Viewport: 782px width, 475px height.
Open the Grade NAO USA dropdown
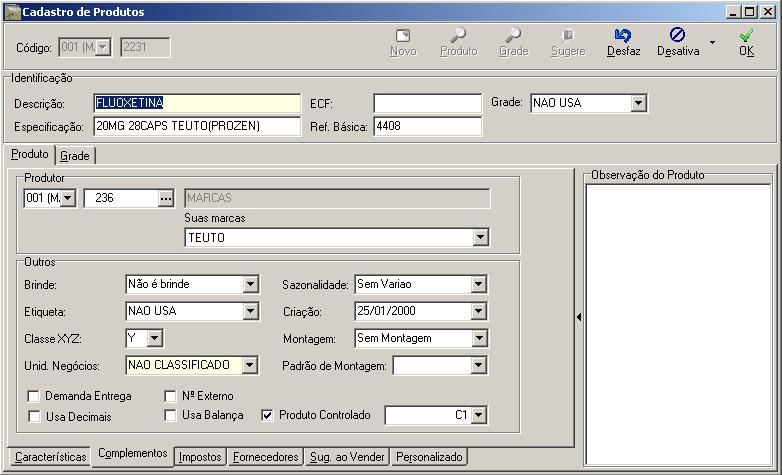coord(638,103)
